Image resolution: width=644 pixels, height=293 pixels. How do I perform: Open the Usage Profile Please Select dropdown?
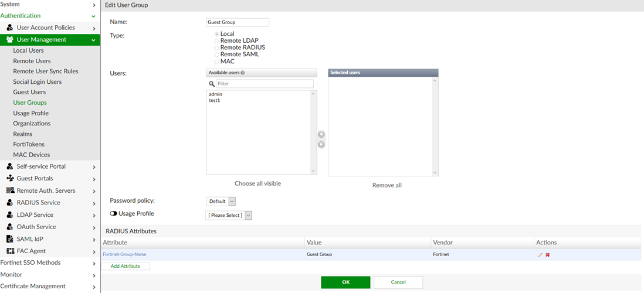[229, 216]
